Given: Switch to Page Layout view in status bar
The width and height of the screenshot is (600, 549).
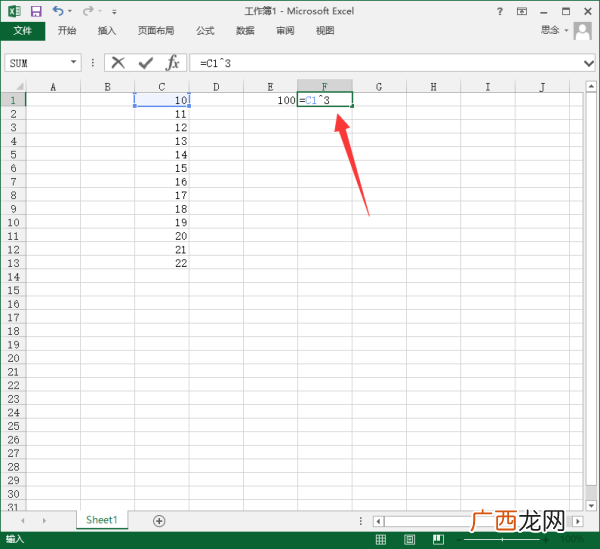Looking at the screenshot, I should pyautogui.click(x=409, y=539).
